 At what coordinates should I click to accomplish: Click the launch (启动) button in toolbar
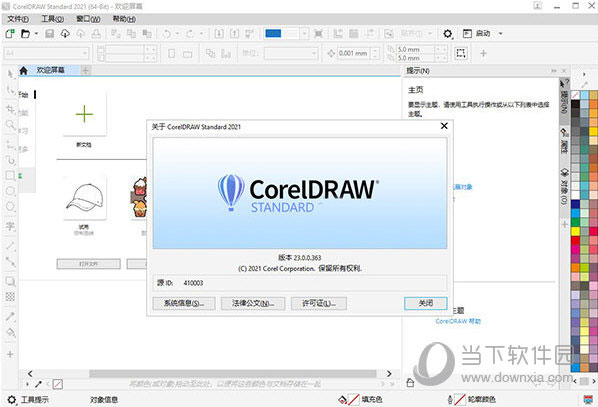point(477,34)
